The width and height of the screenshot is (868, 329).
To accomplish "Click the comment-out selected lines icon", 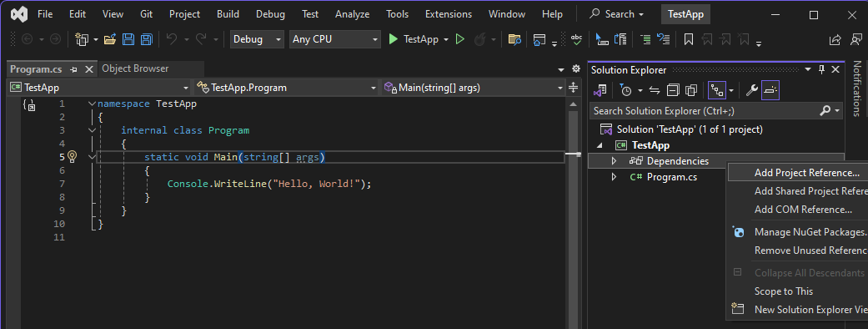I will 645,39.
